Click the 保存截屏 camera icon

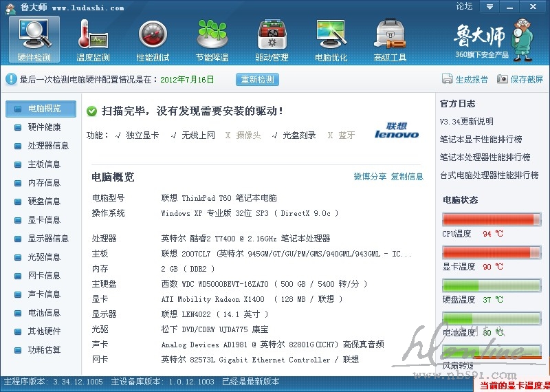coord(503,79)
